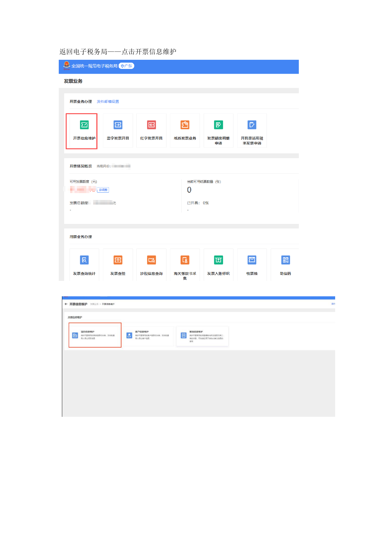The height and width of the screenshot is (555, 392).
Task: Open 发票额度调整申请 icon
Action: (x=218, y=125)
